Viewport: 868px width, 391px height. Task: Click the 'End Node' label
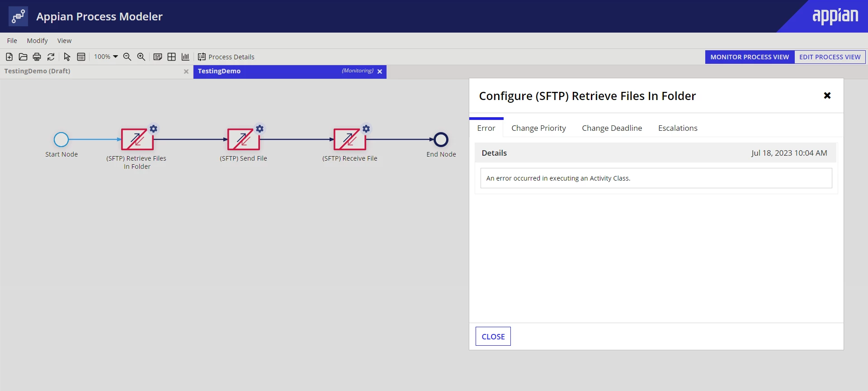(x=441, y=154)
